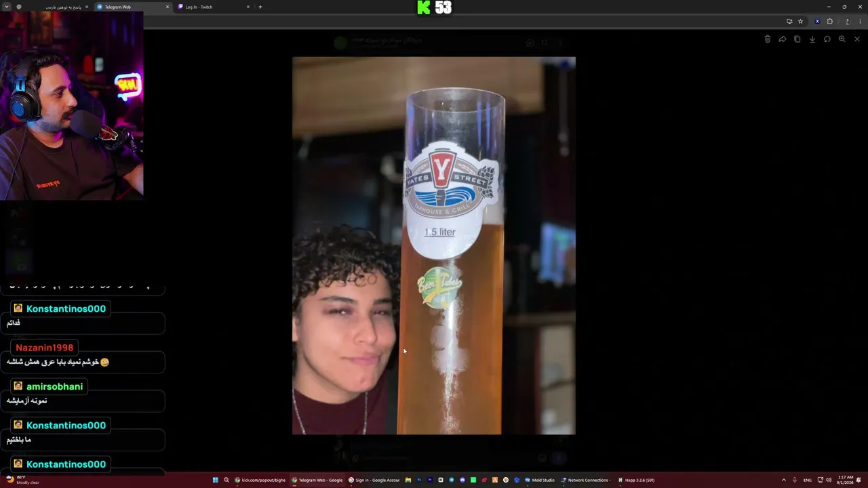The height and width of the screenshot is (488, 868).
Task: Switch to the Telegram Web tab
Action: click(132, 7)
